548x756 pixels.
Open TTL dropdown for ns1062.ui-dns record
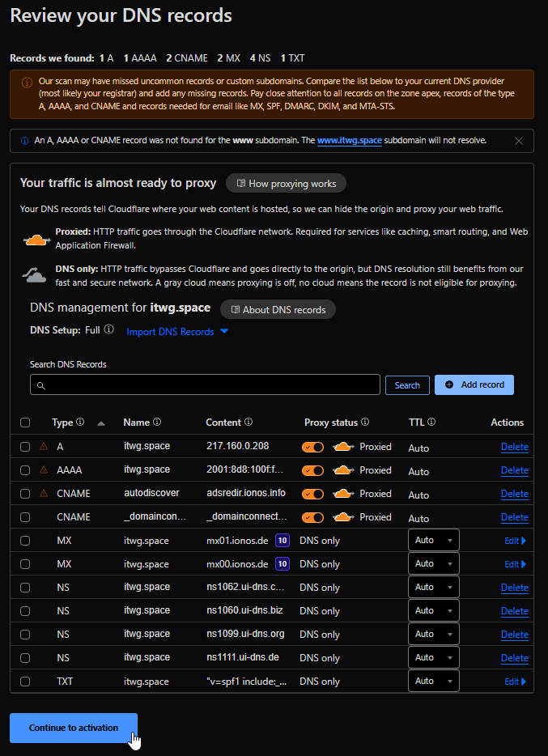coord(434,588)
